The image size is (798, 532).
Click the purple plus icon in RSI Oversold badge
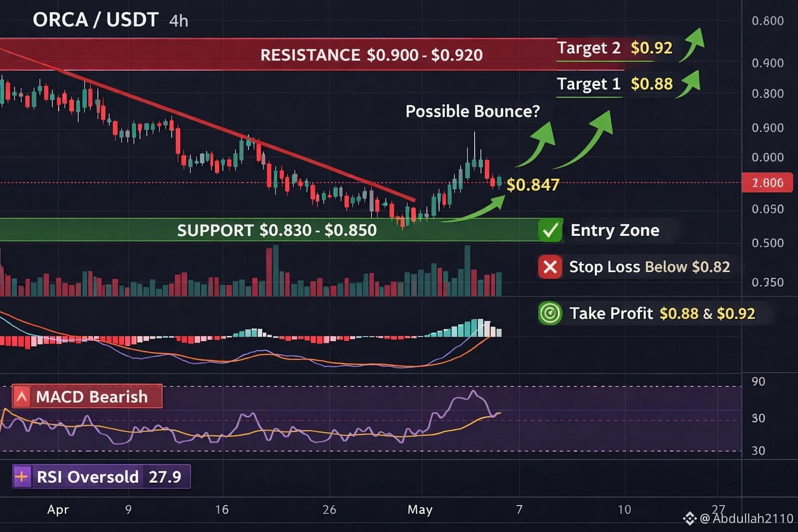[x=22, y=476]
